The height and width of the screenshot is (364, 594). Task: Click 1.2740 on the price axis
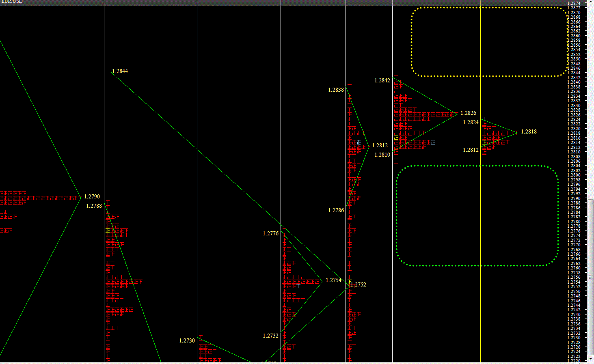(574, 314)
